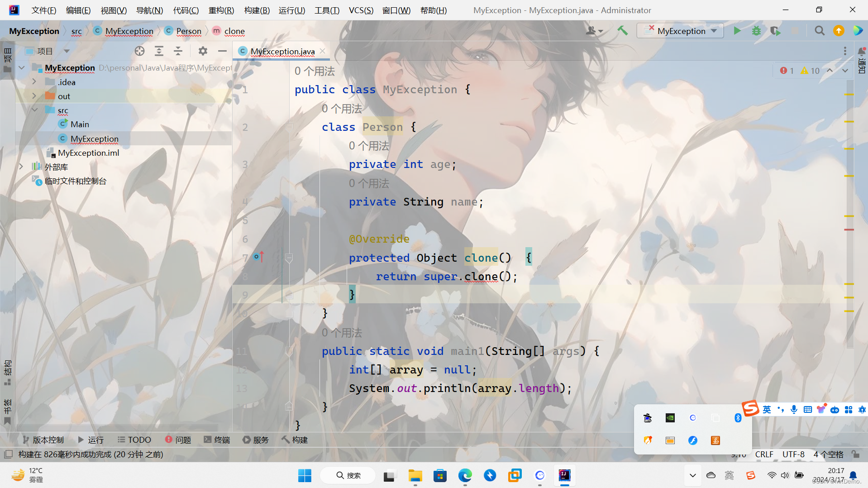Click the orange update arrow icon
The width and height of the screenshot is (868, 488).
(x=839, y=31)
